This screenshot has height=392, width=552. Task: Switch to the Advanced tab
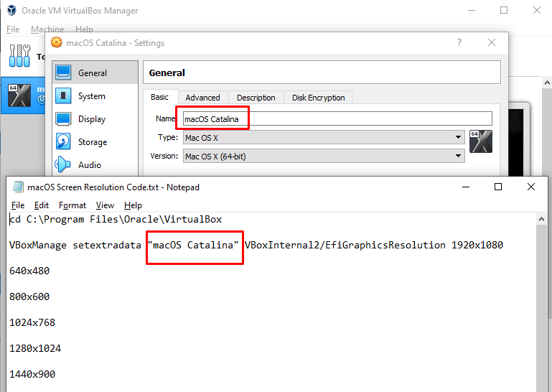click(x=202, y=98)
